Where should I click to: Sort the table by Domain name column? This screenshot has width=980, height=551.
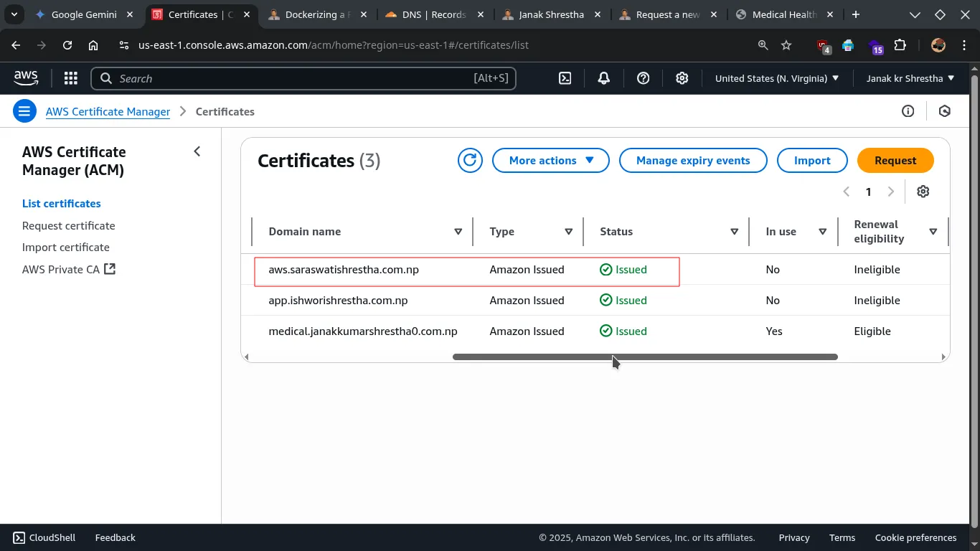[x=458, y=232]
